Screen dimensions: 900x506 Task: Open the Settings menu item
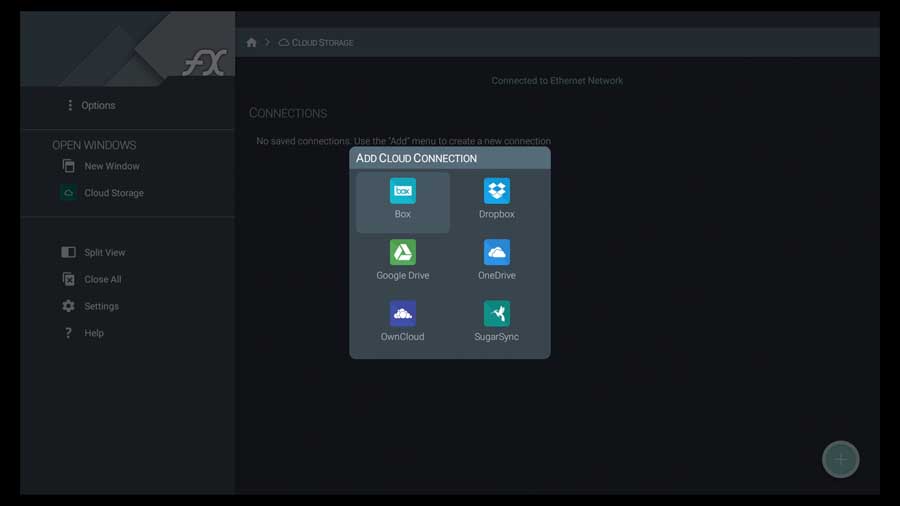(x=102, y=306)
